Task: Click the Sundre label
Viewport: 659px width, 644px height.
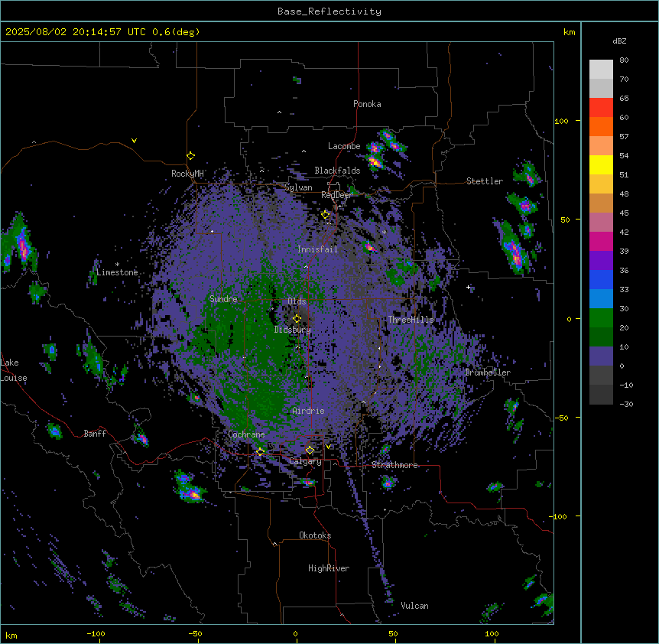Action: point(223,299)
